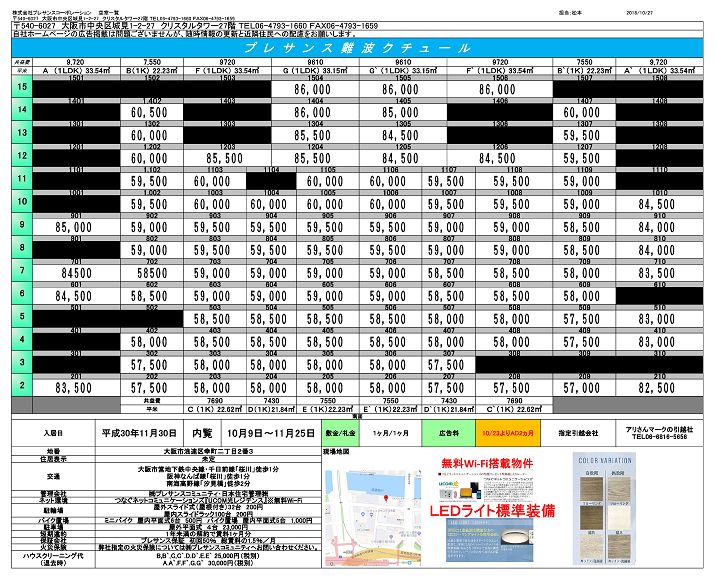Click the 平成30年11月30日 move-in date

pyautogui.click(x=139, y=433)
